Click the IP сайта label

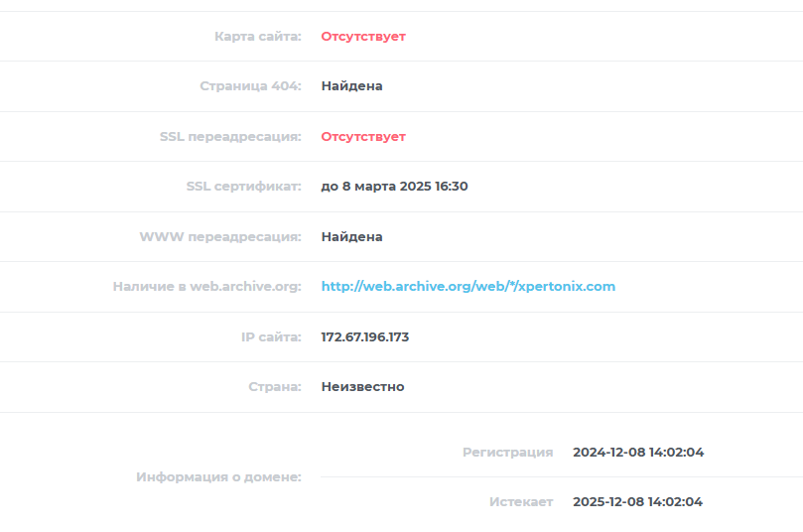click(271, 336)
